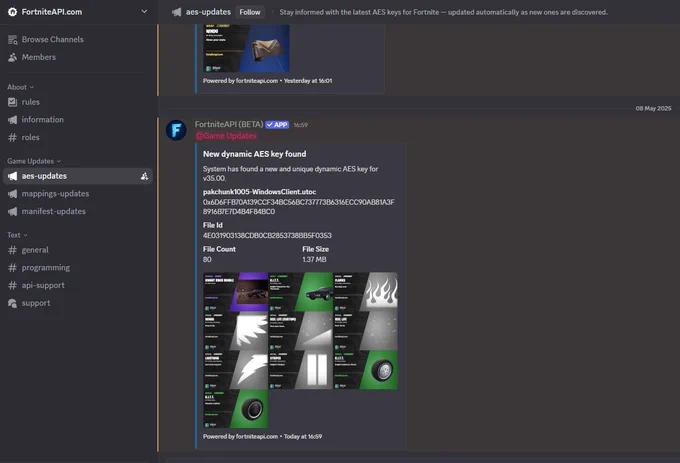Open Browse Channels
Image resolution: width=680 pixels, height=463 pixels.
[x=52, y=39]
